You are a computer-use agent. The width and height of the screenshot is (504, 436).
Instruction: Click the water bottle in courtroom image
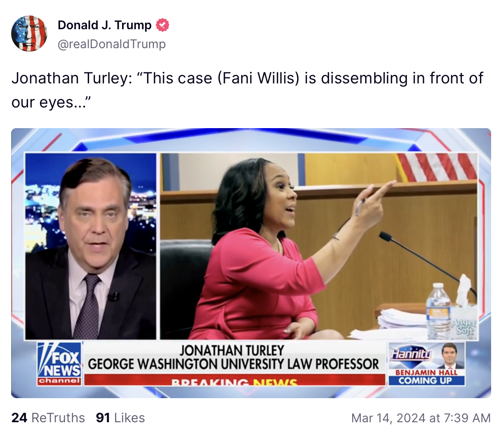point(439,311)
